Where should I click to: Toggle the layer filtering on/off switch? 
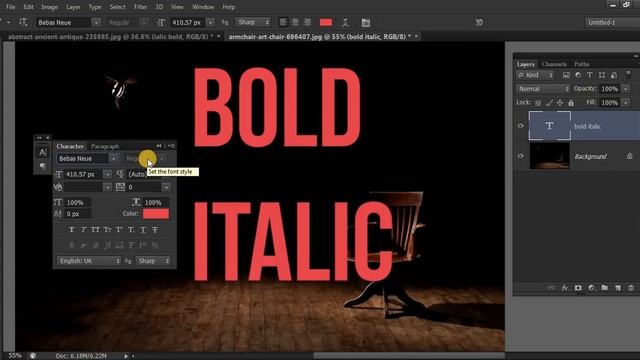[629, 75]
